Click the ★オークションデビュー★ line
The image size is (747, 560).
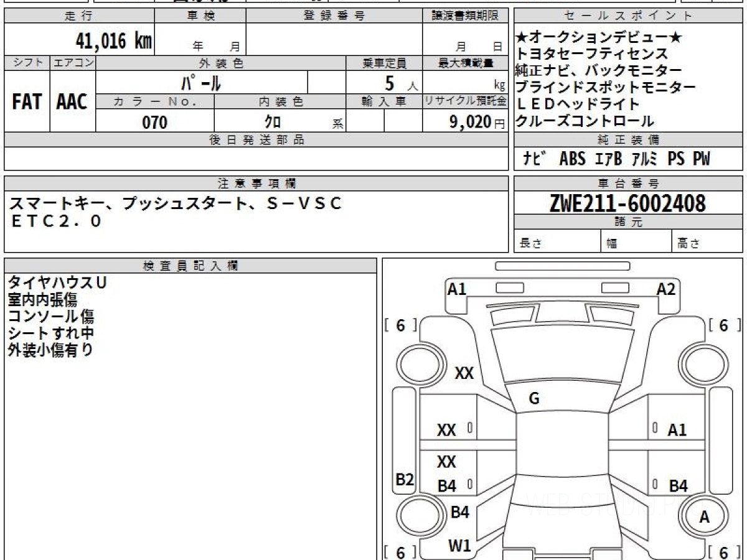599,37
